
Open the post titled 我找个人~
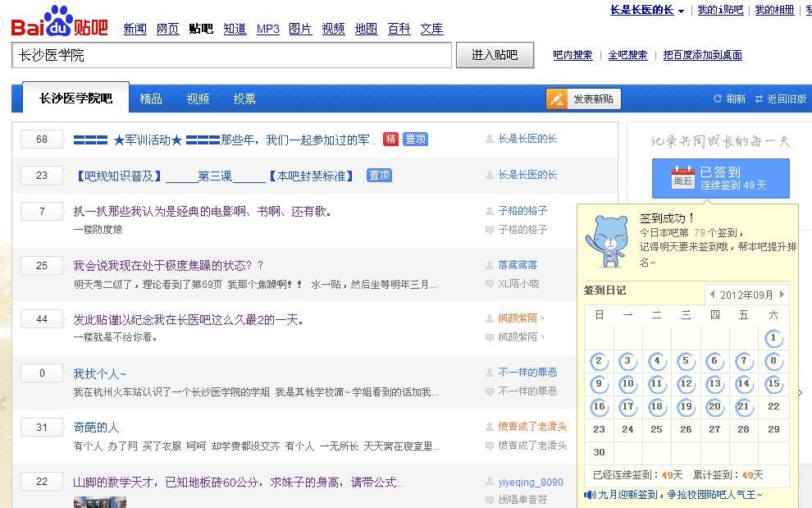(99, 373)
